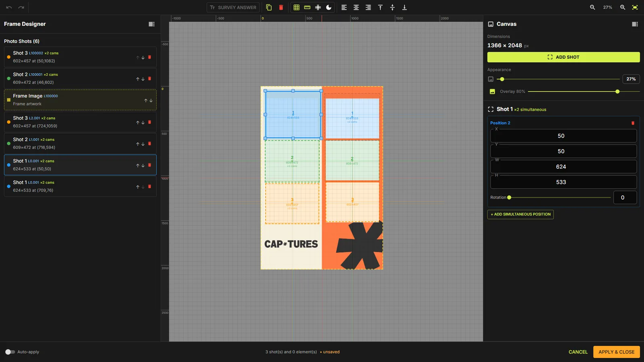Image resolution: width=644 pixels, height=362 pixels.
Task: Click the rotation value field
Action: [x=625, y=197]
